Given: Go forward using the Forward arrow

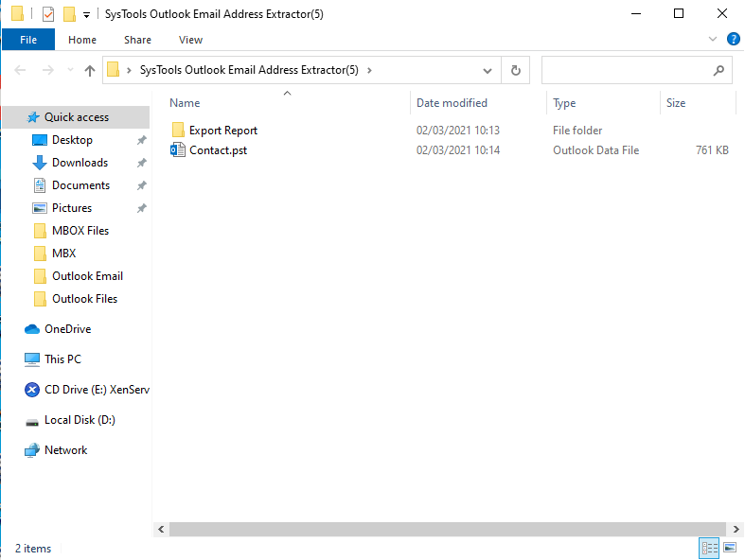Looking at the screenshot, I should (x=48, y=70).
